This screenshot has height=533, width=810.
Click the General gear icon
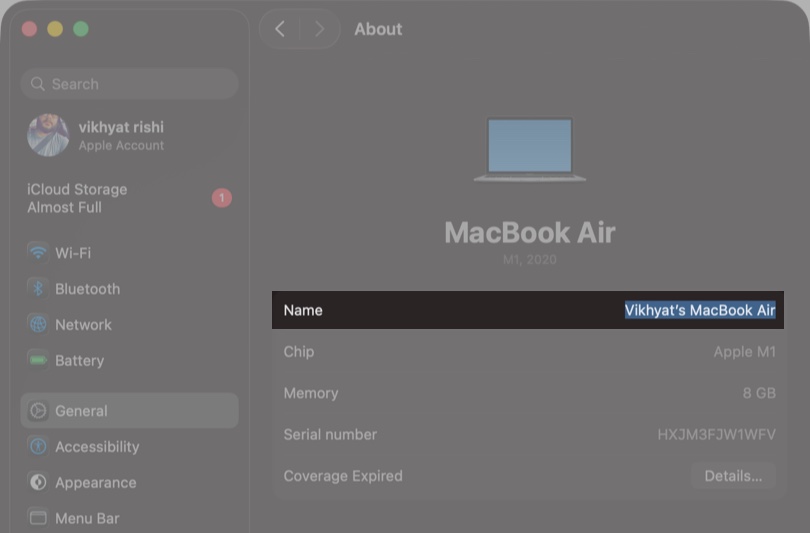(x=38, y=411)
